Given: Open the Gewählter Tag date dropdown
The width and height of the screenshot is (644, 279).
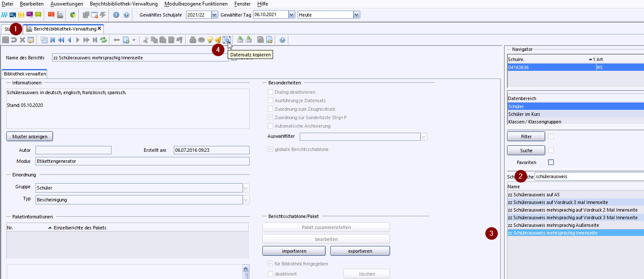Looking at the screenshot, I should click(x=291, y=15).
